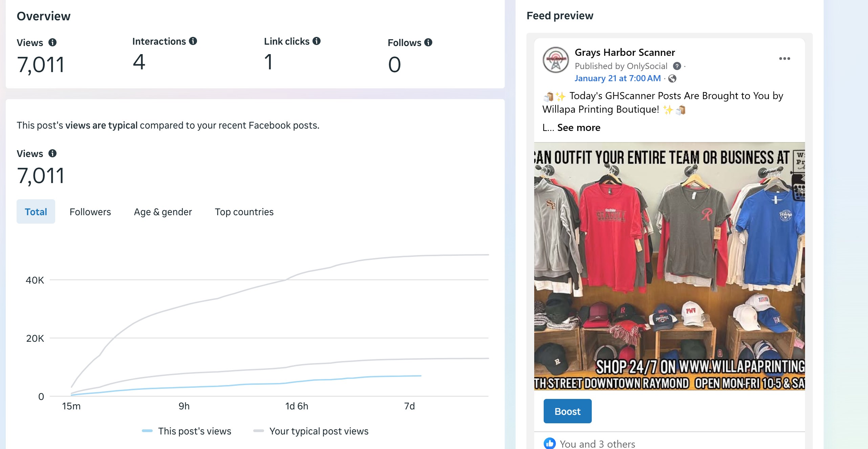Click the public audience globe icon
Image resolution: width=868 pixels, height=449 pixels.
(672, 78)
